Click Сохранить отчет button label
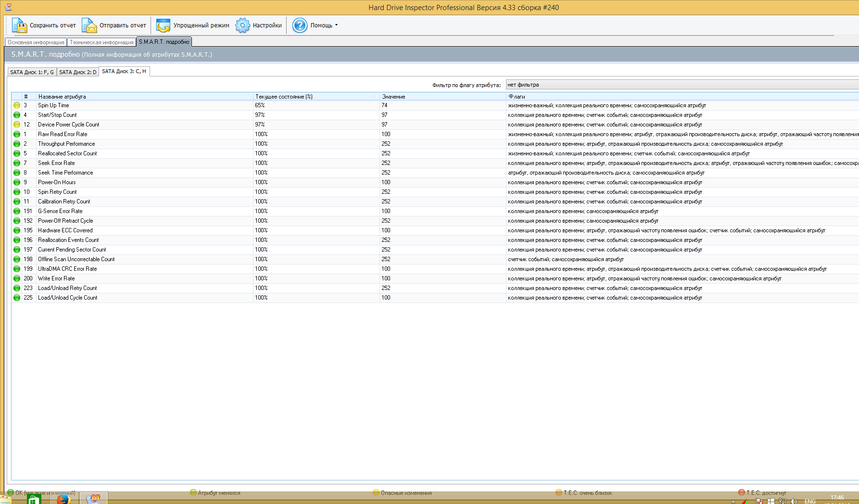This screenshot has height=504, width=859. (x=53, y=25)
